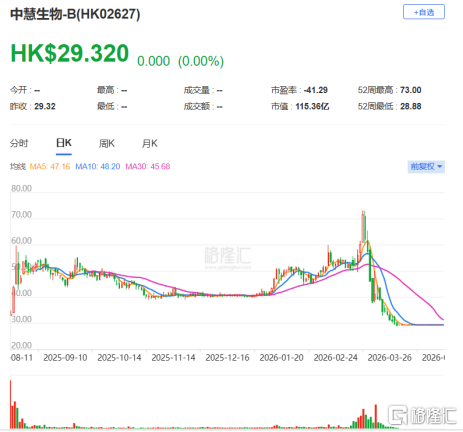Click the 2026-02-24 date axis label
463x432 pixels.
pyautogui.click(x=336, y=358)
